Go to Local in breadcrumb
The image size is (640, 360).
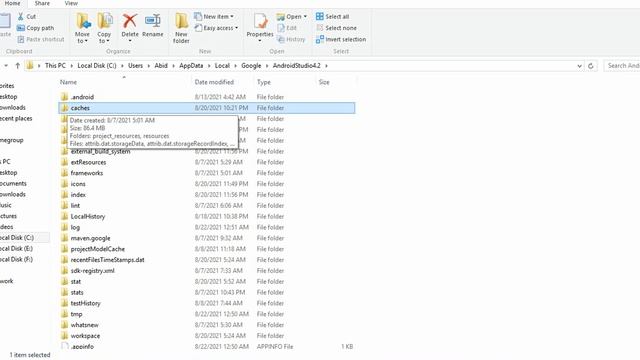point(222,66)
